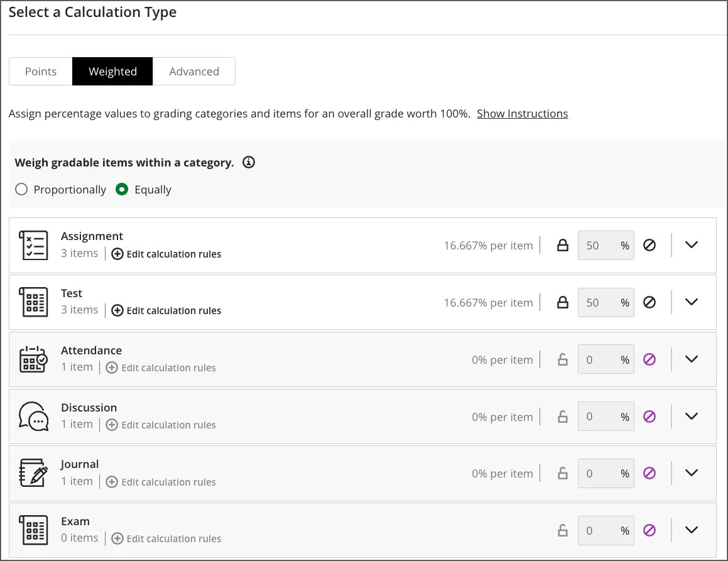
Task: Open the info tooltip about weighing gradable items
Action: (x=248, y=162)
